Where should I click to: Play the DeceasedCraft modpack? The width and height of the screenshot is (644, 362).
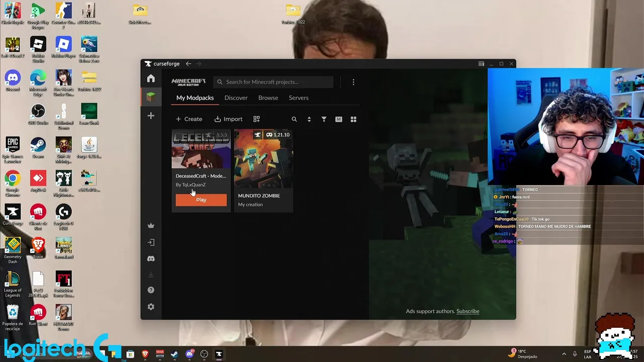coord(201,200)
